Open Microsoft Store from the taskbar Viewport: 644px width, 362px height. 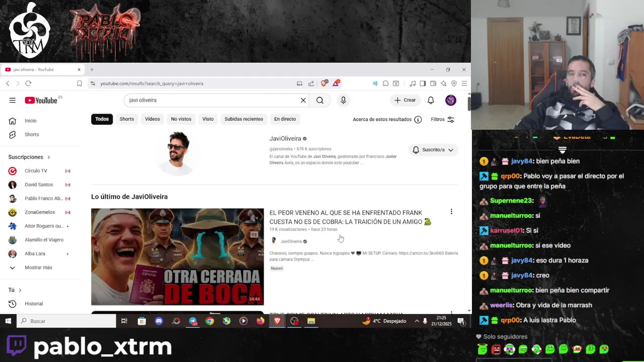pos(142,321)
